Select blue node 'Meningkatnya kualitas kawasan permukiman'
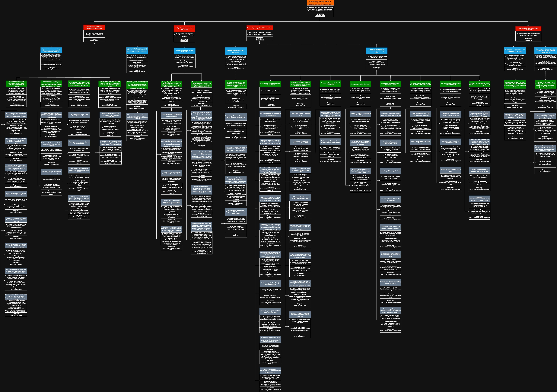Viewport: 557px width, 392px height. (185, 51)
